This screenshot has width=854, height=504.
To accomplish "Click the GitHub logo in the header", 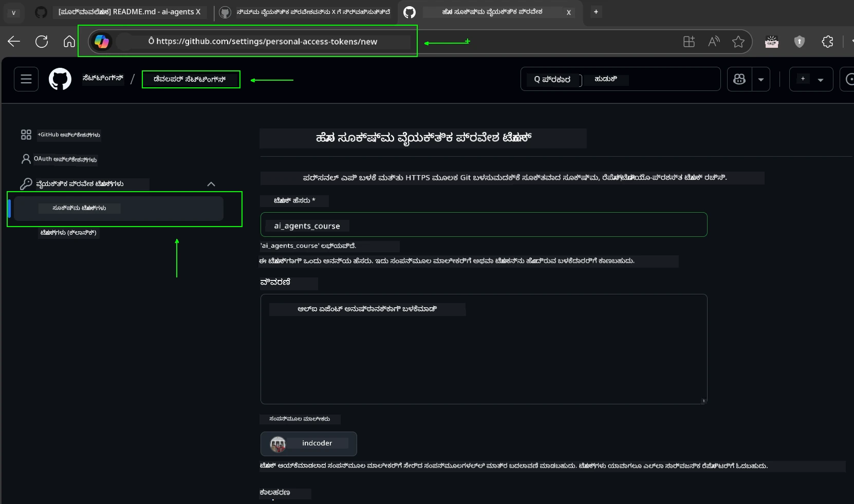I will click(x=60, y=79).
